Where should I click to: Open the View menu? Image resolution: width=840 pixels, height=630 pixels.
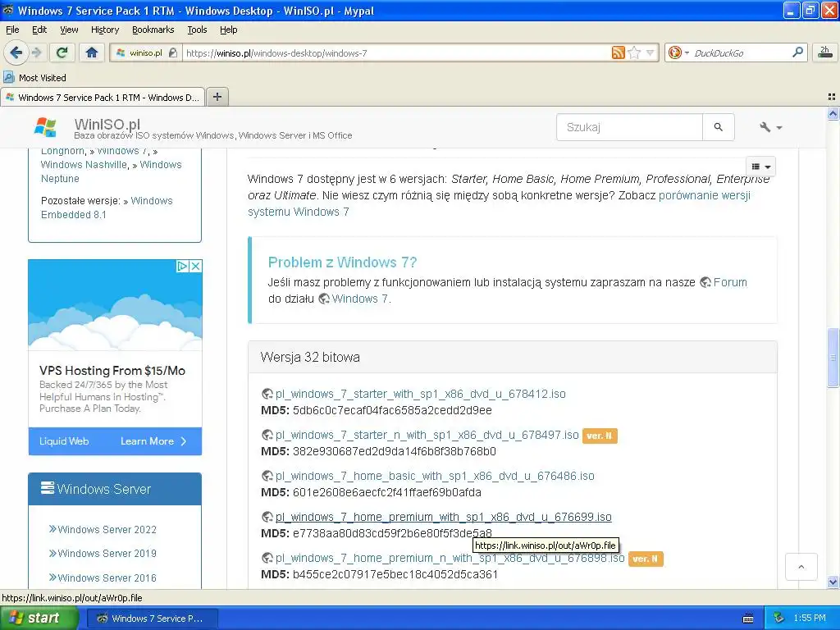click(x=69, y=30)
